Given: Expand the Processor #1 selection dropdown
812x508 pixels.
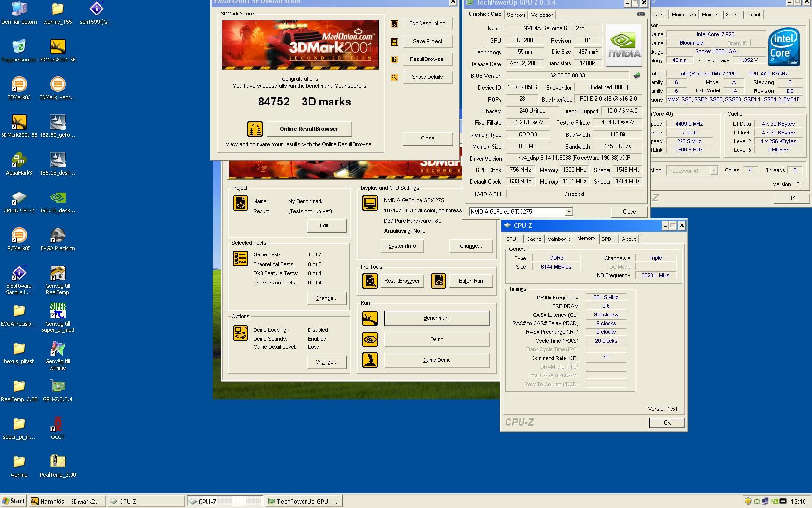Looking at the screenshot, I should (714, 171).
